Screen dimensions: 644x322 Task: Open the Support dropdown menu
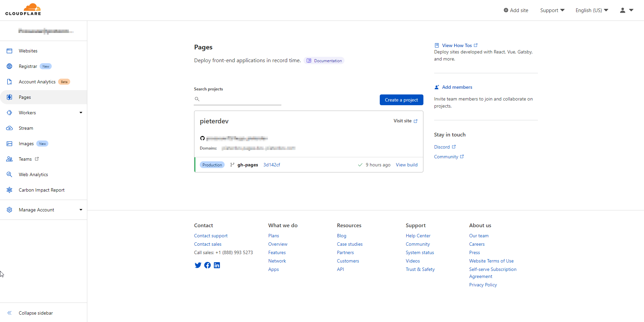552,10
